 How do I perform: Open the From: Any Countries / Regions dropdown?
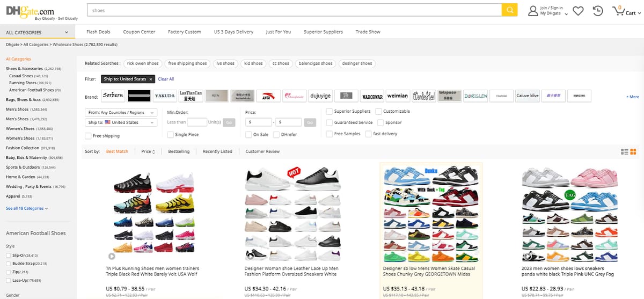click(121, 113)
